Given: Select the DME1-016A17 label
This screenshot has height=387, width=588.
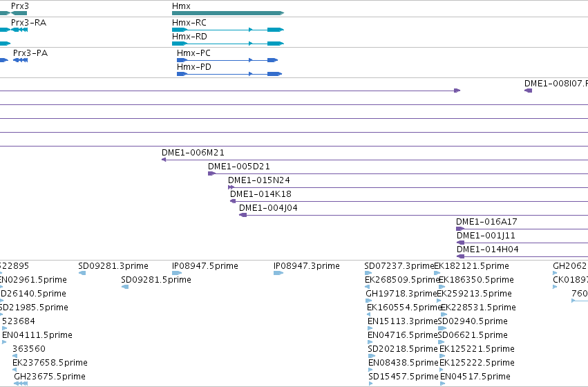Looking at the screenshot, I should coord(486,222).
